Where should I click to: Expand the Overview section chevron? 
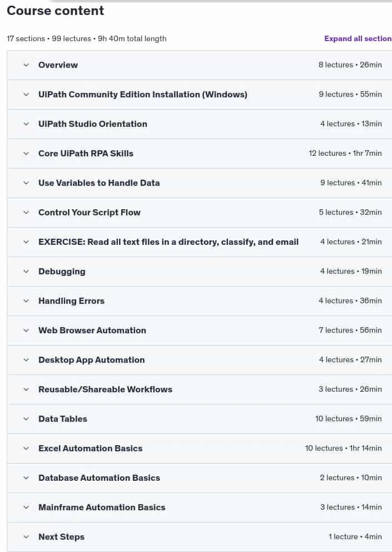[x=26, y=65]
